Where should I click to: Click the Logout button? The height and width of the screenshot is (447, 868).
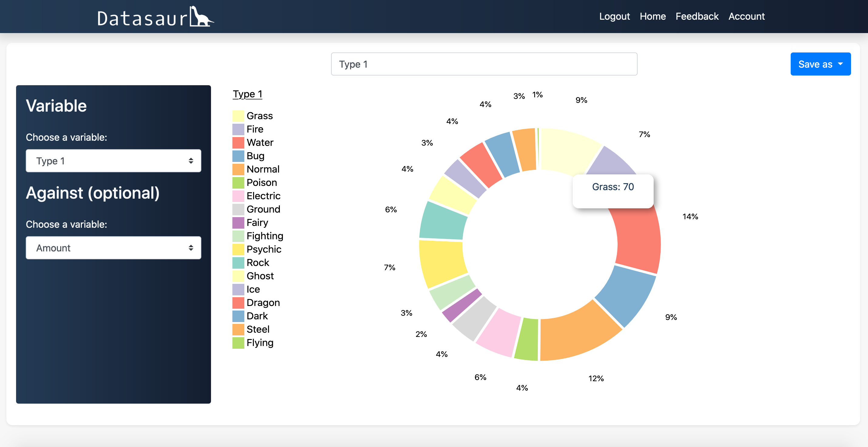615,16
